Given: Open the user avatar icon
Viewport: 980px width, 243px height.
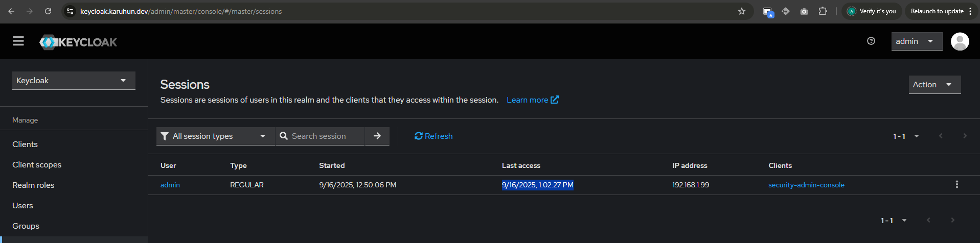Looking at the screenshot, I should click(x=960, y=41).
